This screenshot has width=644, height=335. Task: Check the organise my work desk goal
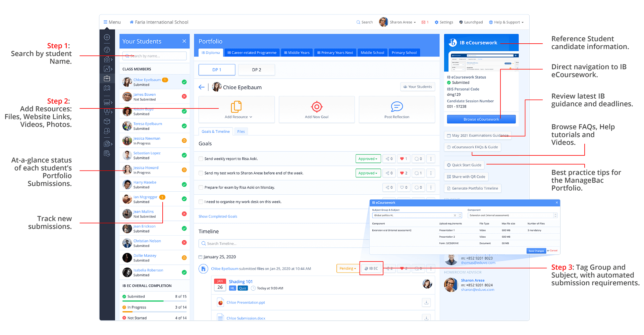coord(201,202)
